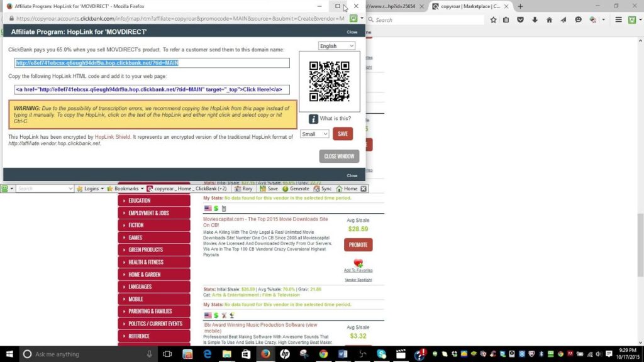Open the Mobile category
644x362 pixels.
point(154,299)
